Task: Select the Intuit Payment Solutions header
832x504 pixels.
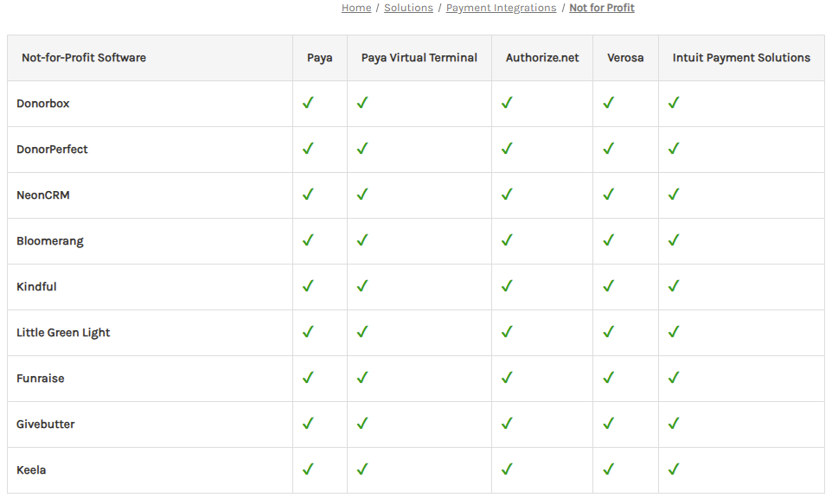Action: (741, 58)
